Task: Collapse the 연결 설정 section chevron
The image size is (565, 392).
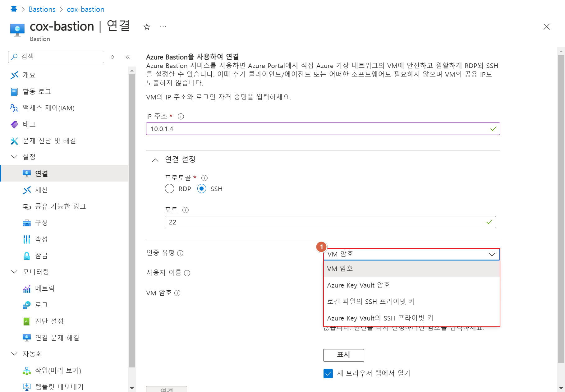Action: pos(155,160)
